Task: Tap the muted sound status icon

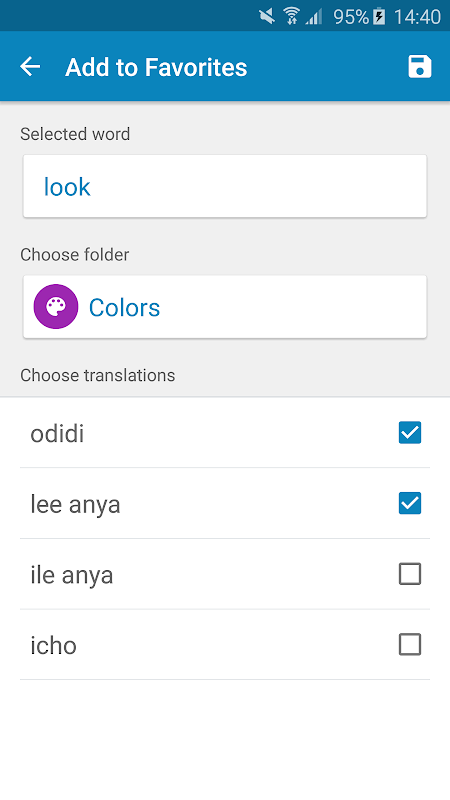Action: tap(267, 16)
